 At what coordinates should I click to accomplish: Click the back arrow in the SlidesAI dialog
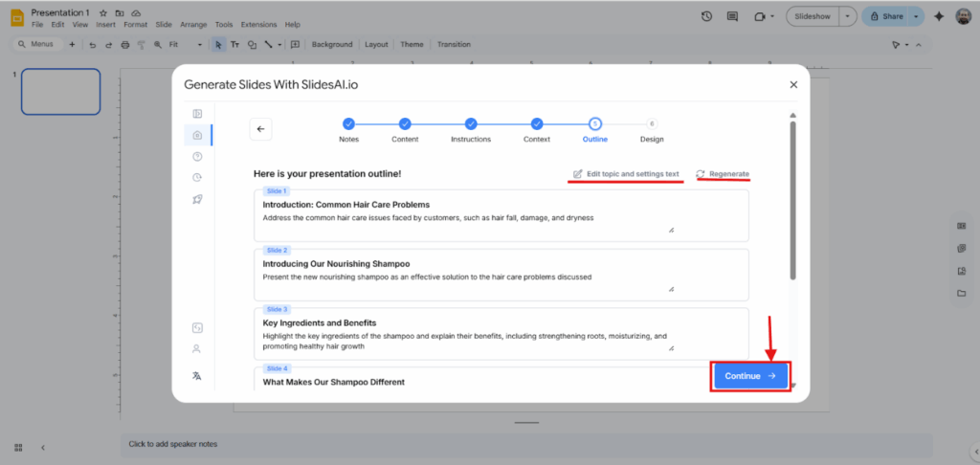click(260, 129)
